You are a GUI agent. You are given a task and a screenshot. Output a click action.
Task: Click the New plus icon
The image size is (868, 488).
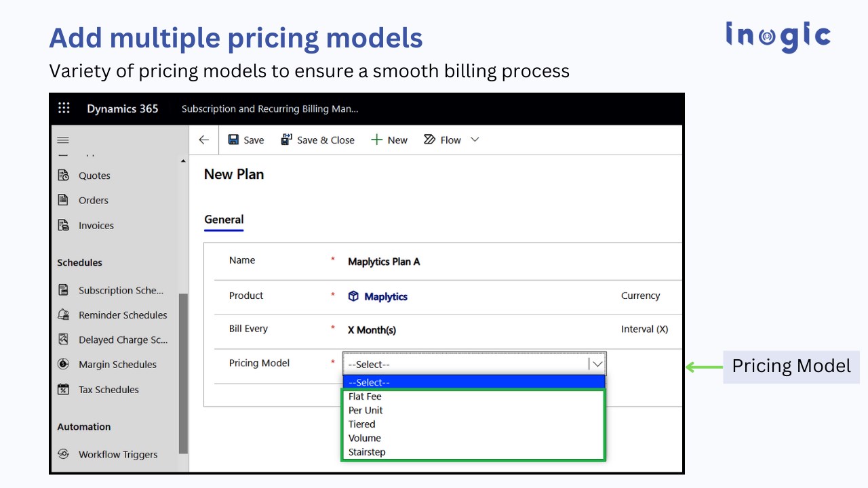(x=377, y=140)
